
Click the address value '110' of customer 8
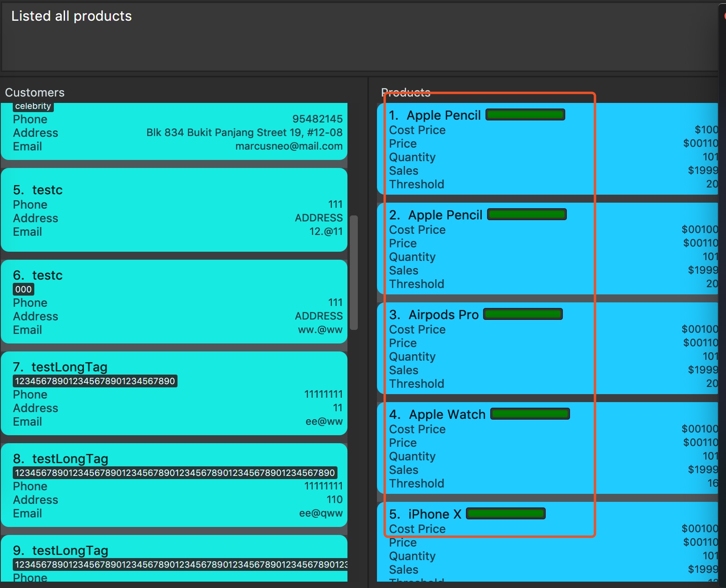click(335, 499)
